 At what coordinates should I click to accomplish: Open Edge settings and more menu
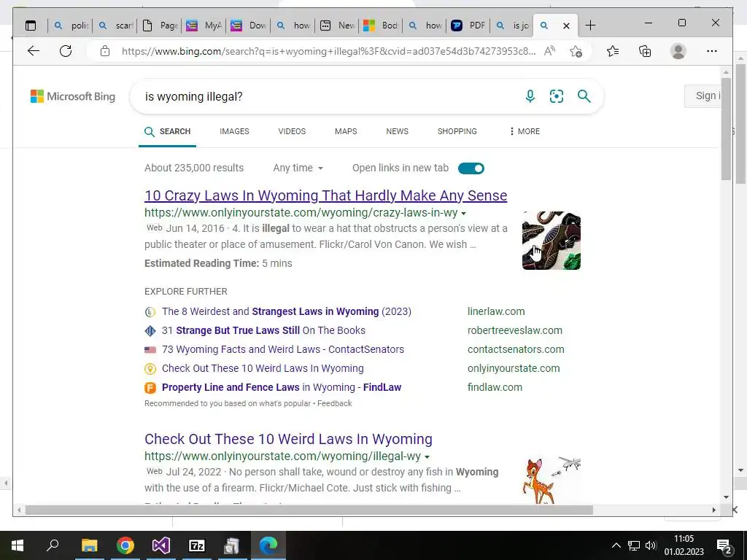click(712, 51)
